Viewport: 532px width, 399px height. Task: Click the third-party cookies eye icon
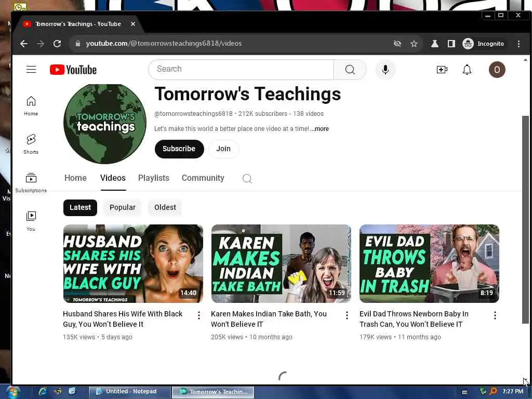click(x=397, y=44)
